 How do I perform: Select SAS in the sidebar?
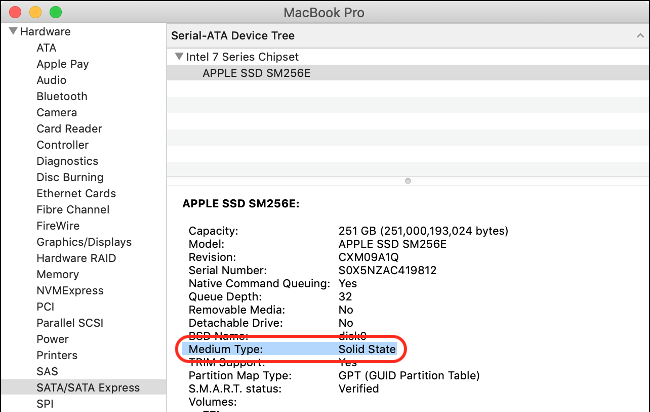point(47,371)
